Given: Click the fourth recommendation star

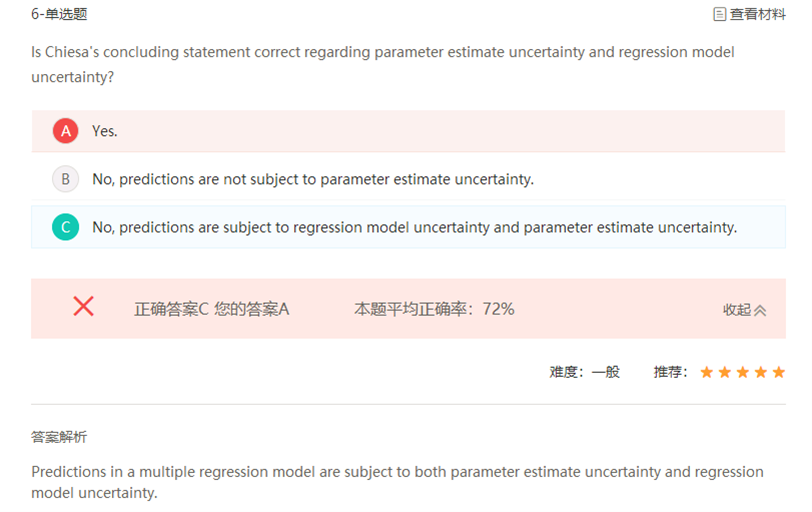Looking at the screenshot, I should click(x=761, y=372).
